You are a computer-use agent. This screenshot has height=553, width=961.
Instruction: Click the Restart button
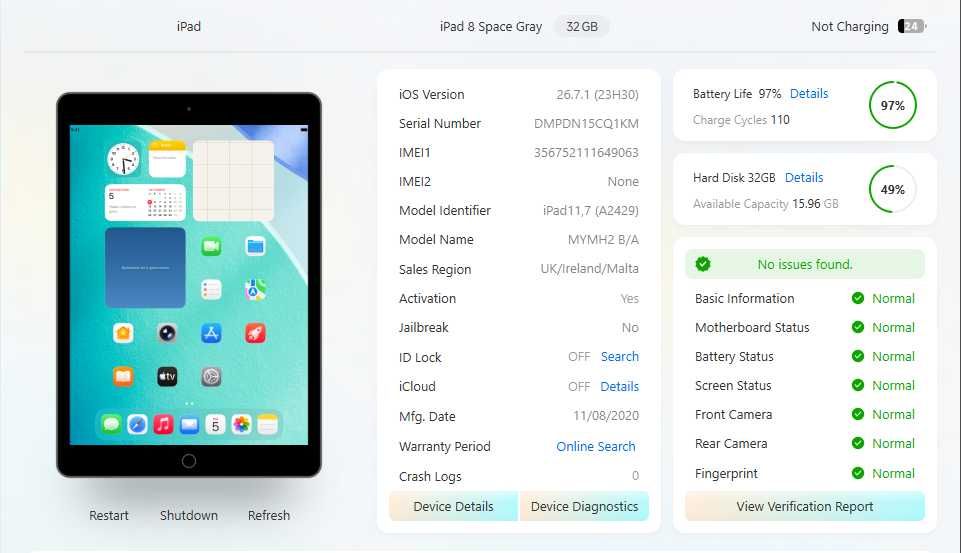coord(109,516)
